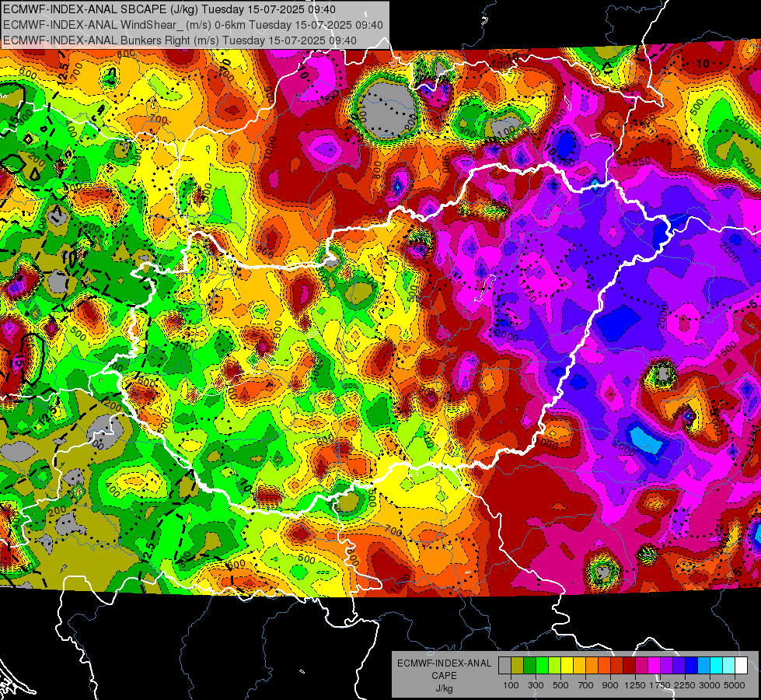This screenshot has width=761, height=700.
Task: Click the legend unit J/kg
Action: [x=445, y=688]
